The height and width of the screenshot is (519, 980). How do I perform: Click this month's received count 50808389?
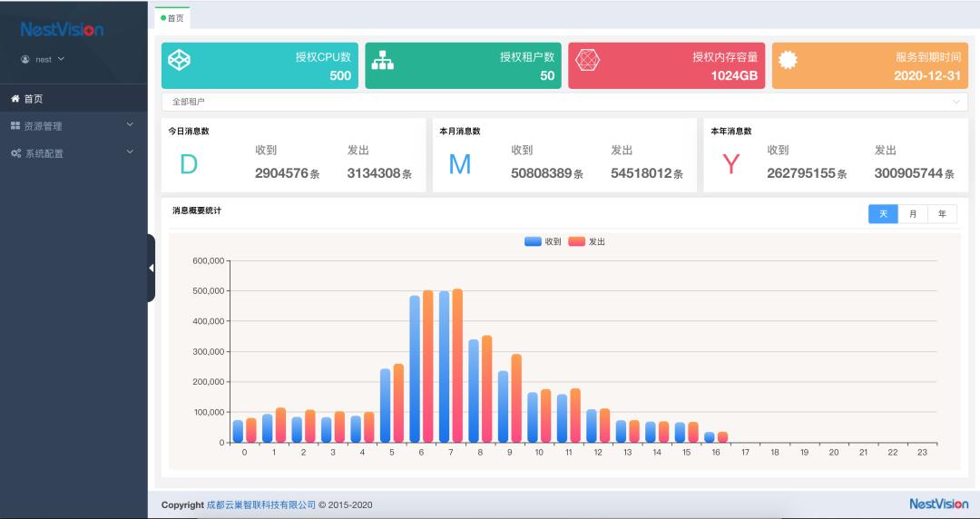(542, 173)
